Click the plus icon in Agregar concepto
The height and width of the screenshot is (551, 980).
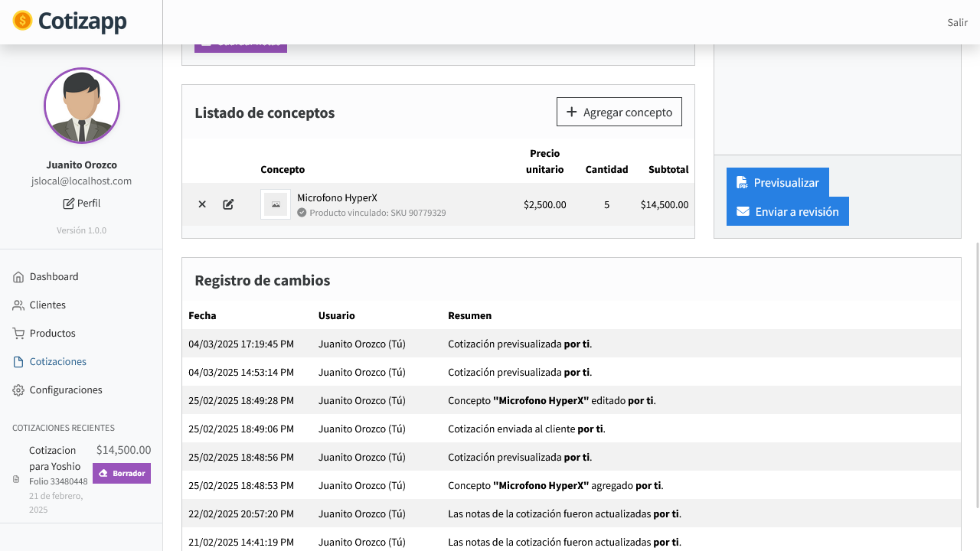point(571,112)
